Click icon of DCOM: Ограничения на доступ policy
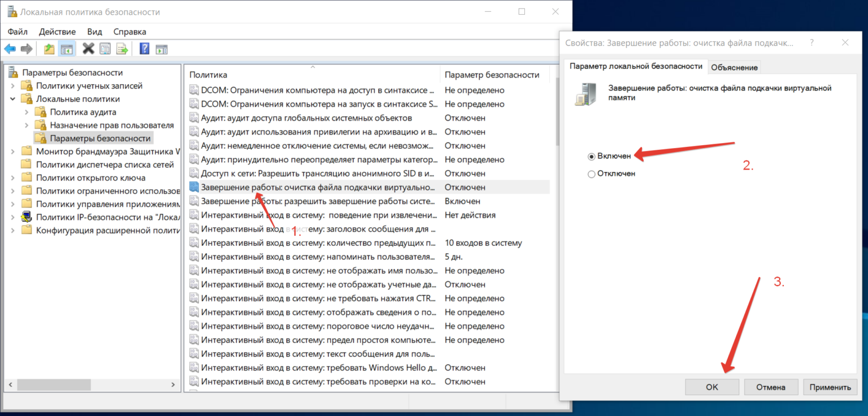This screenshot has height=416, width=868. click(194, 90)
